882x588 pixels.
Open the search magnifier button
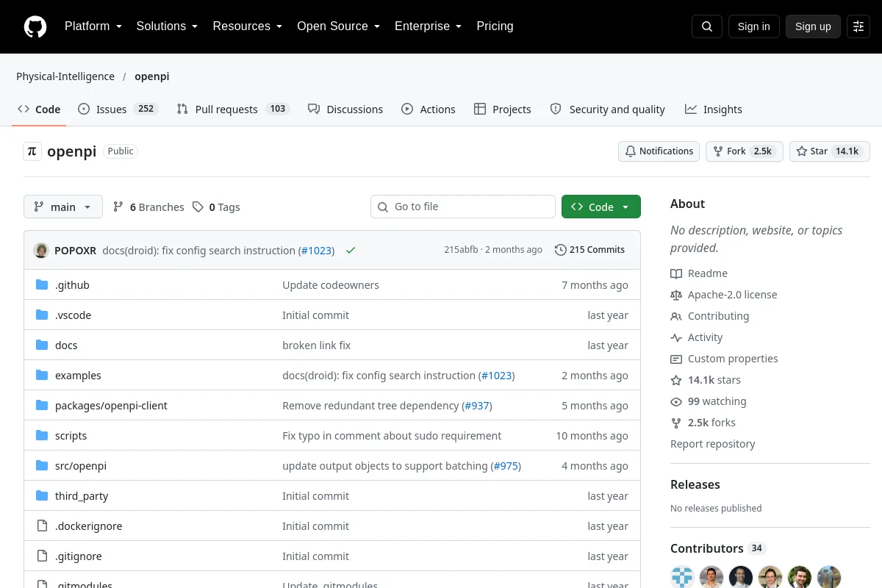707,26
